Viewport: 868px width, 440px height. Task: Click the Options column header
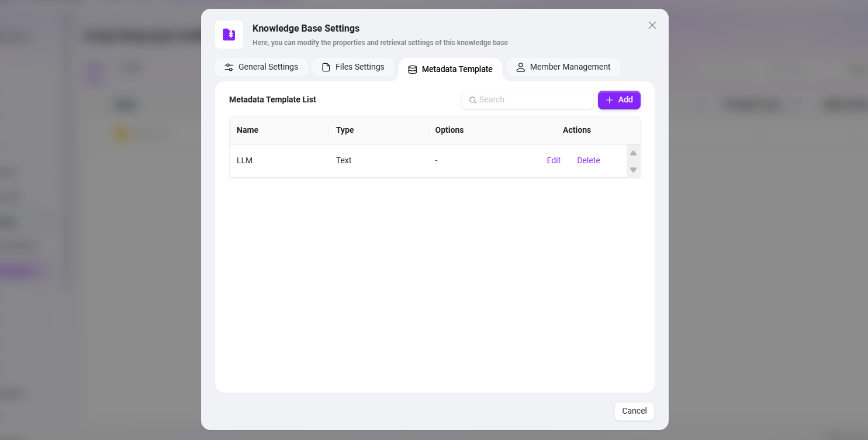[x=449, y=130]
